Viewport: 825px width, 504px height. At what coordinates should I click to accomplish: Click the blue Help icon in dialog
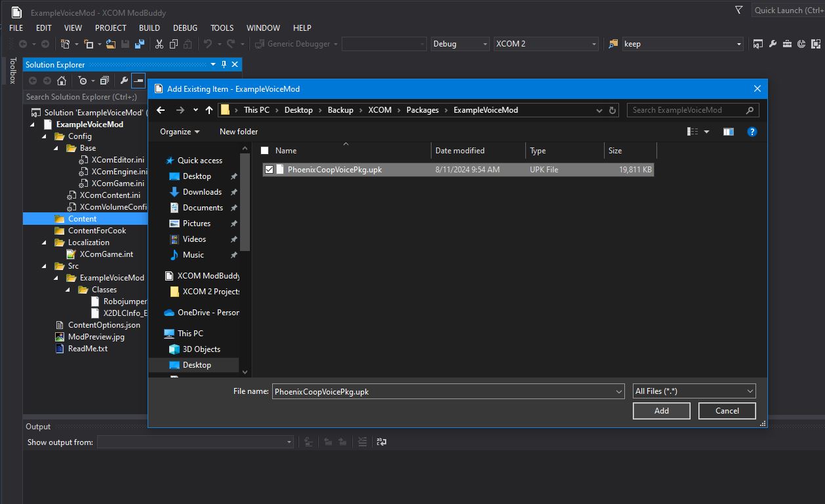pyautogui.click(x=752, y=132)
